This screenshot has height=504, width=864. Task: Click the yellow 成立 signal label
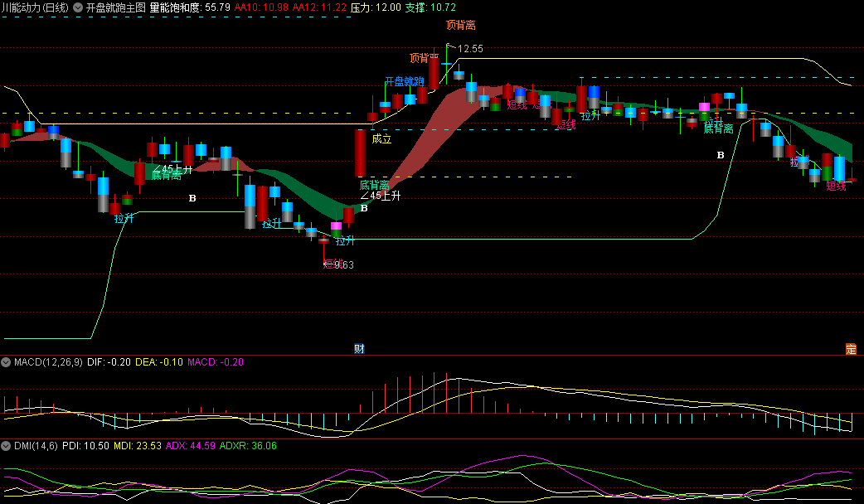(x=381, y=138)
